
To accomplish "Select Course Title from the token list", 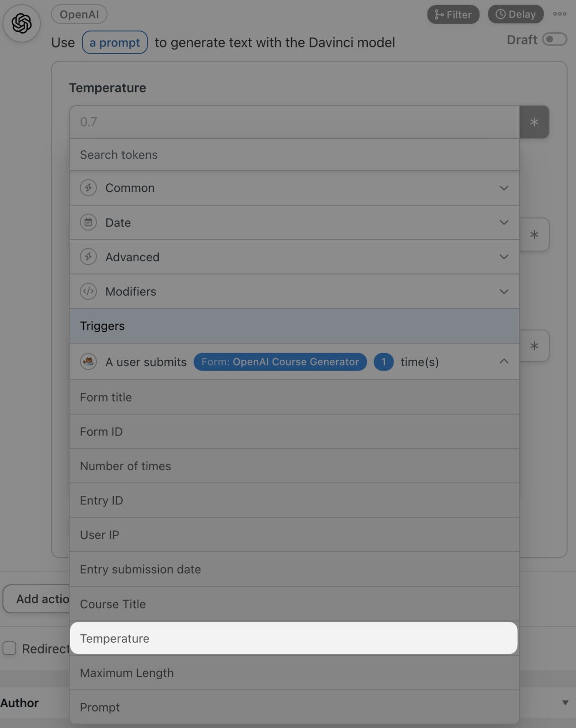I will coord(294,604).
